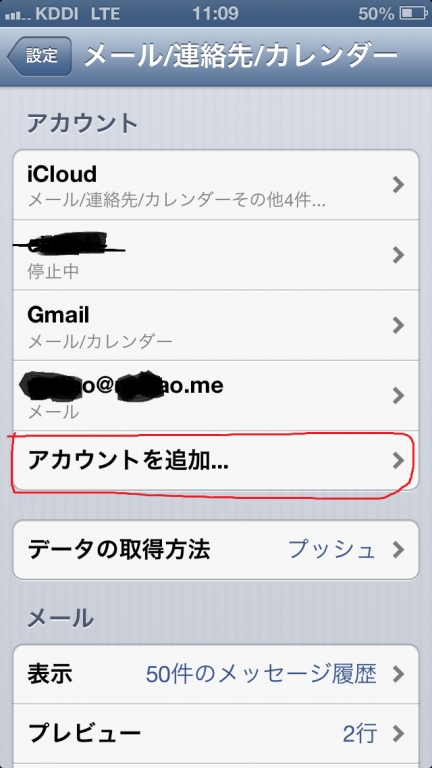The width and height of the screenshot is (432, 768).
Task: Open the プレビュー line setting
Action: pos(216,734)
